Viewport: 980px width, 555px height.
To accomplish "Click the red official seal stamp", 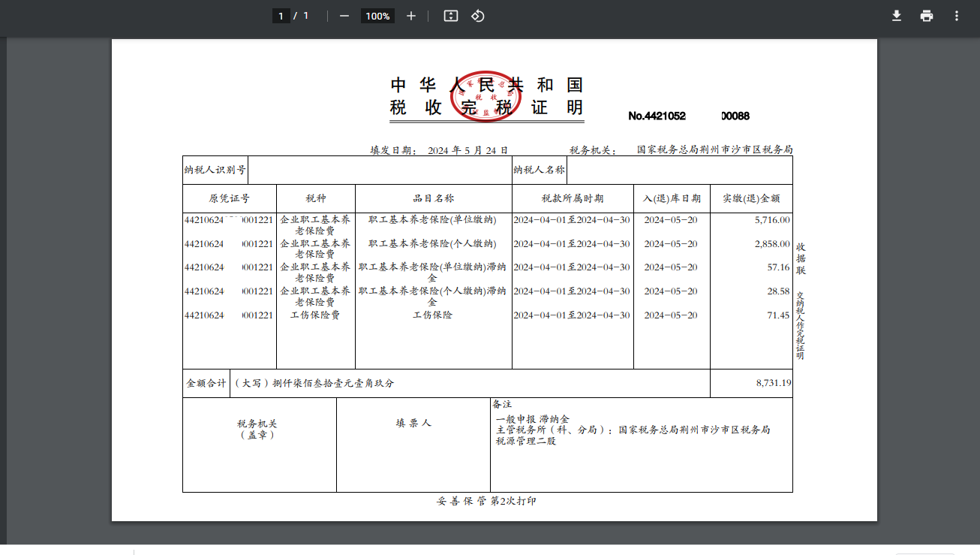I will (x=485, y=96).
